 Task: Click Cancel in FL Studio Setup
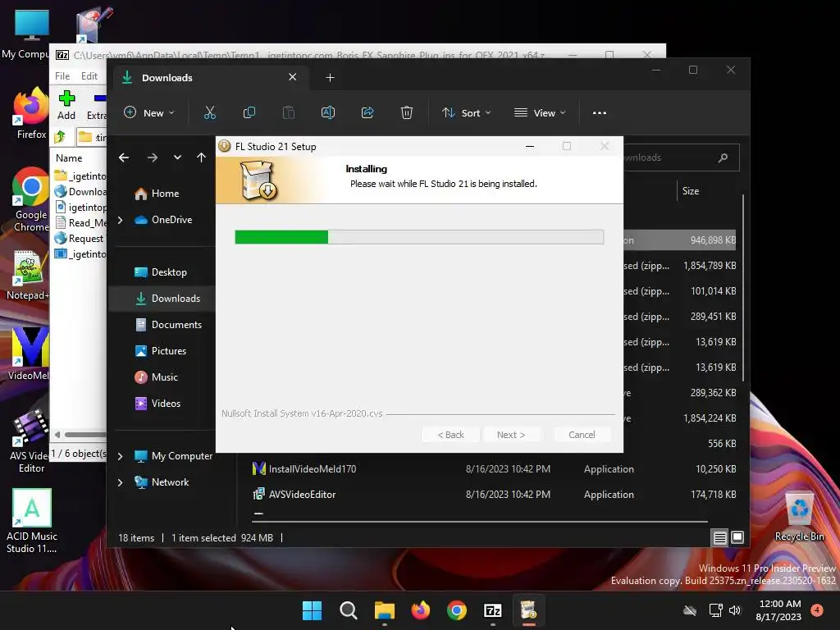coord(582,435)
